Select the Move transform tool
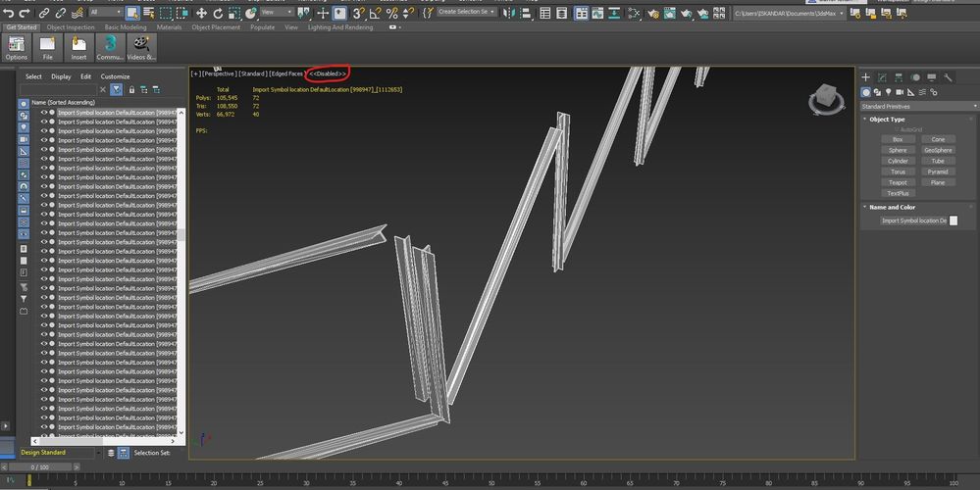 (x=201, y=13)
